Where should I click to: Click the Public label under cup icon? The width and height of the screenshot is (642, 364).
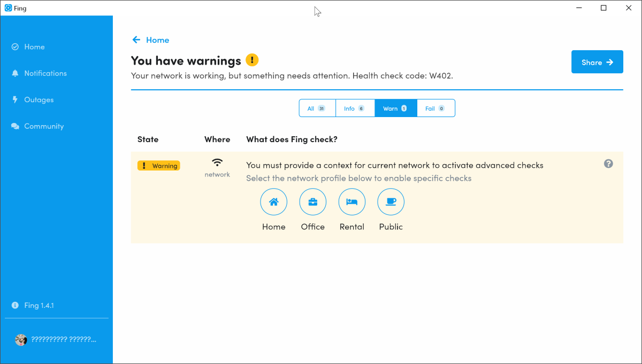pos(391,227)
